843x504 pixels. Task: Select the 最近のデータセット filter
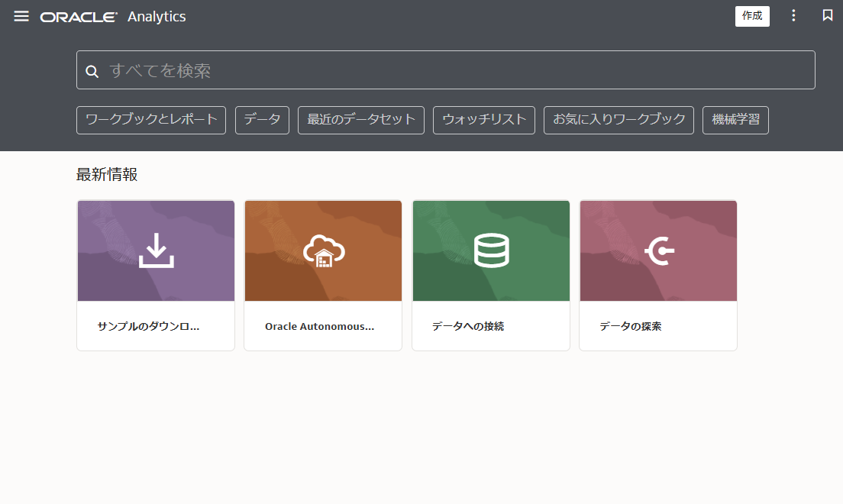361,120
